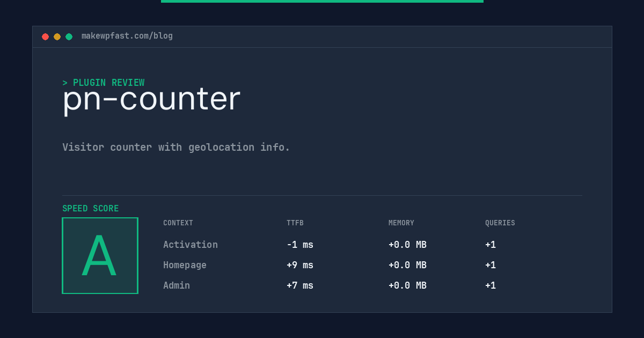Click the Activation TTFB value -1 ms
The height and width of the screenshot is (338, 644).
[300, 245]
